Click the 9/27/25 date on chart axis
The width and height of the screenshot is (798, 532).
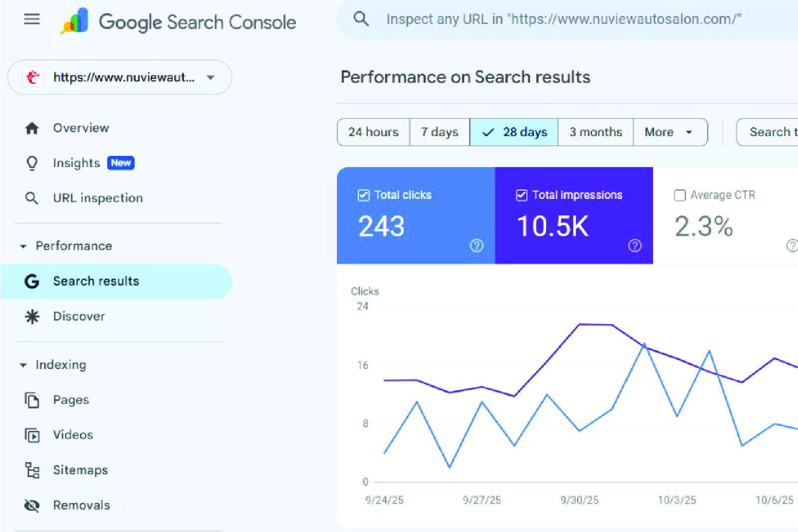click(x=481, y=500)
